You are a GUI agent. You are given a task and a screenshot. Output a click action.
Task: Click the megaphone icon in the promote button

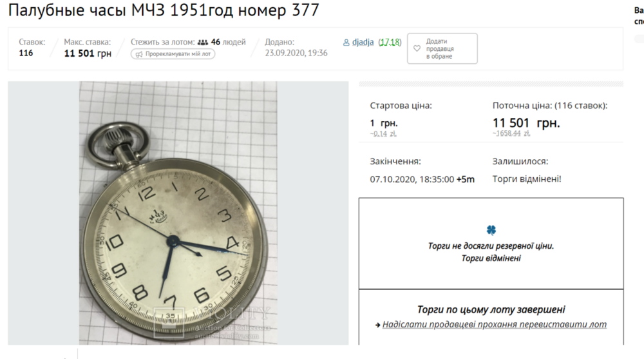coord(139,54)
